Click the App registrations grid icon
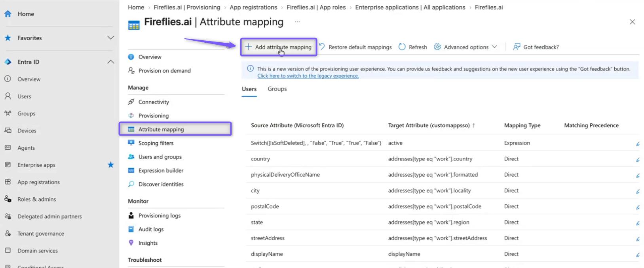 8,182
